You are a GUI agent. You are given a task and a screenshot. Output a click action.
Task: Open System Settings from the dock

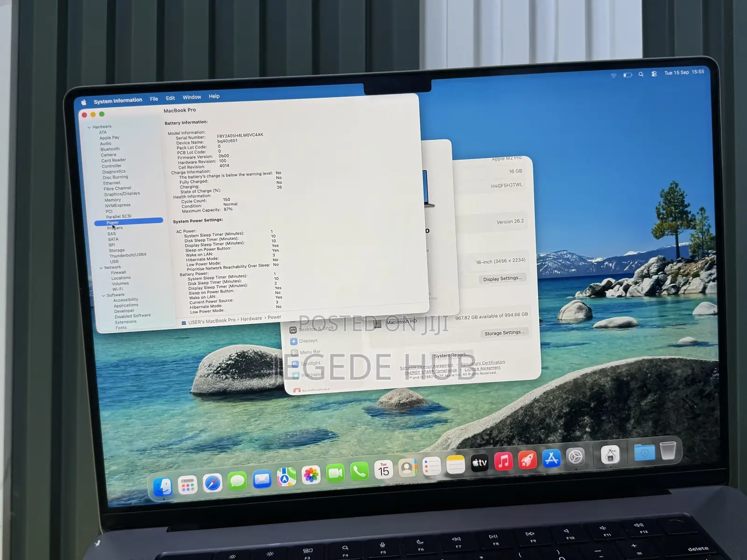575,456
